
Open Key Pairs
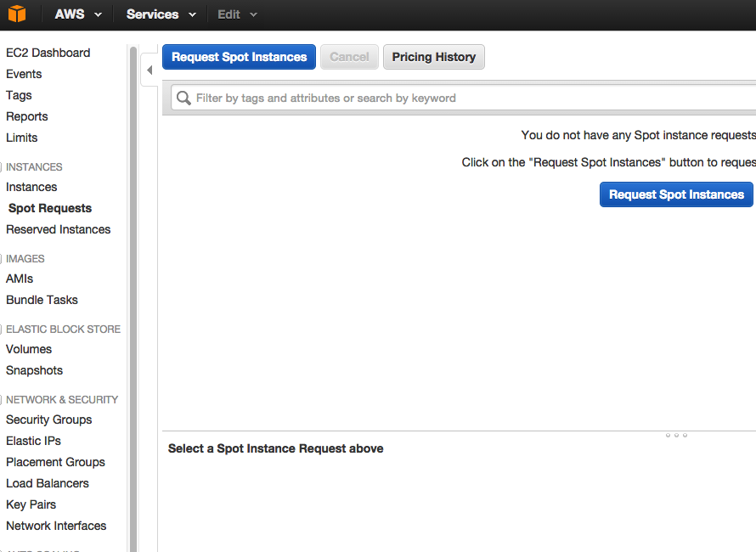point(31,504)
